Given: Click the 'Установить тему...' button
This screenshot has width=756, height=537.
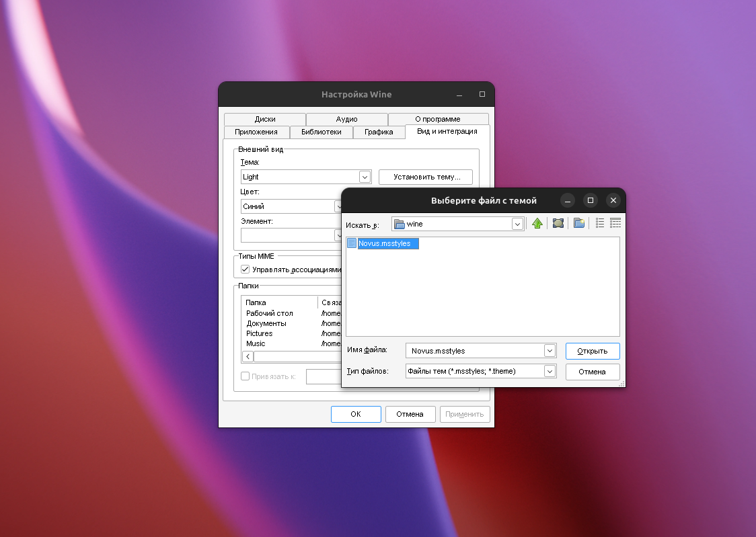Looking at the screenshot, I should [425, 177].
